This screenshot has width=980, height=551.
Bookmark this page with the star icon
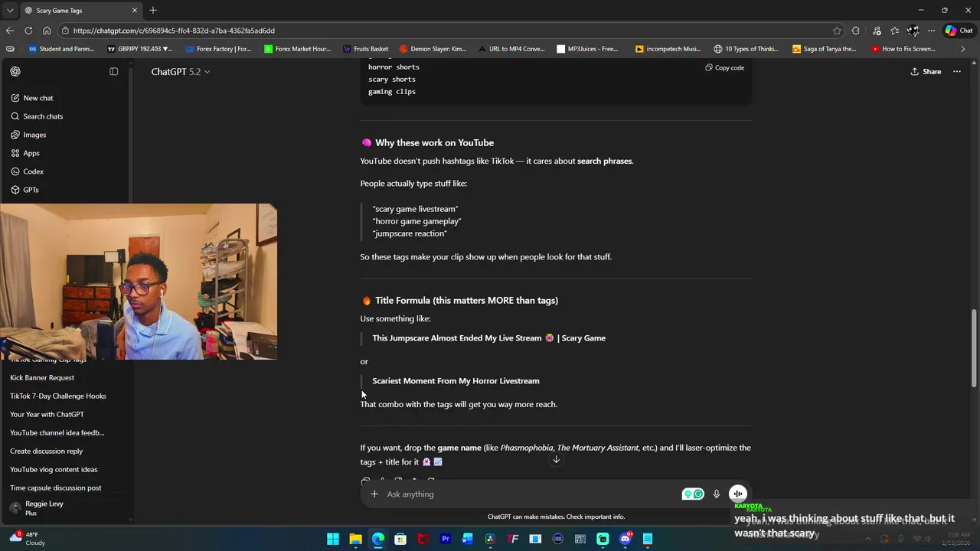pos(837,31)
